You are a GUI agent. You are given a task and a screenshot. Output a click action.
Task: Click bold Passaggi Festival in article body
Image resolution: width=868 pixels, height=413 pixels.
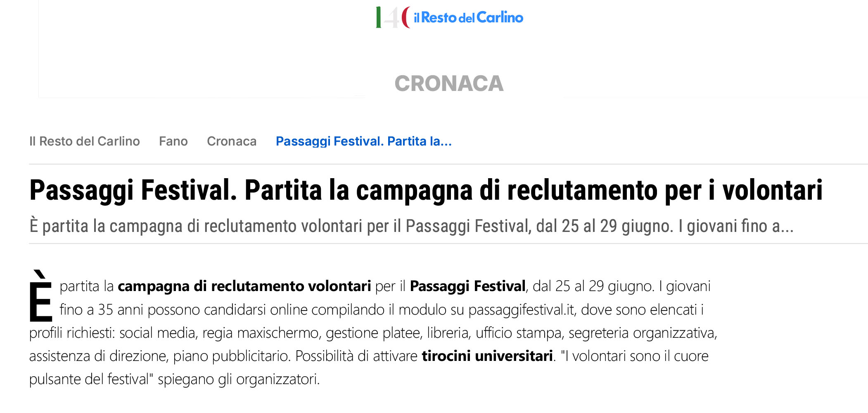tap(467, 286)
